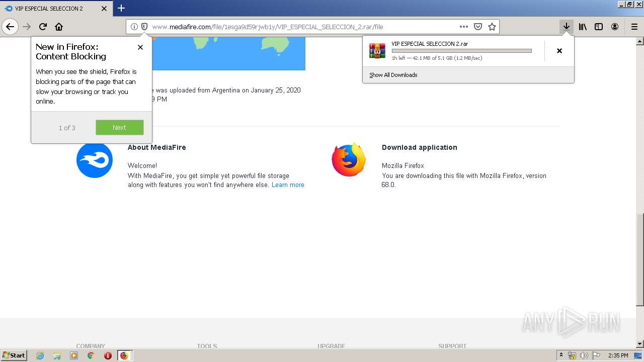
Task: Open a new tab with plus button
Action: tap(121, 8)
